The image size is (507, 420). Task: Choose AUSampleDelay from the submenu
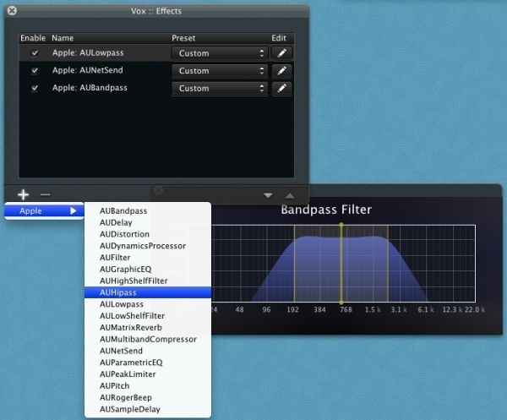coord(148,409)
